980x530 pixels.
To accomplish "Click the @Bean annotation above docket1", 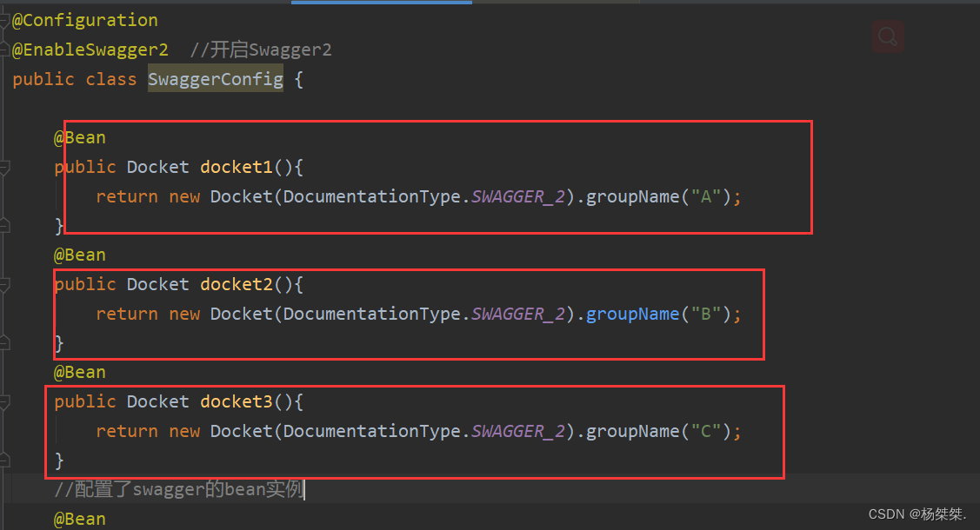I will (80, 138).
